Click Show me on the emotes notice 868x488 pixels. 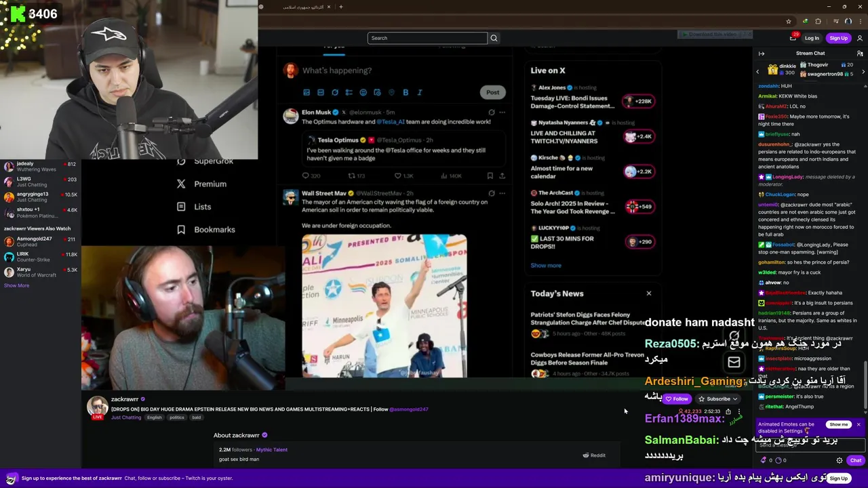(x=838, y=424)
